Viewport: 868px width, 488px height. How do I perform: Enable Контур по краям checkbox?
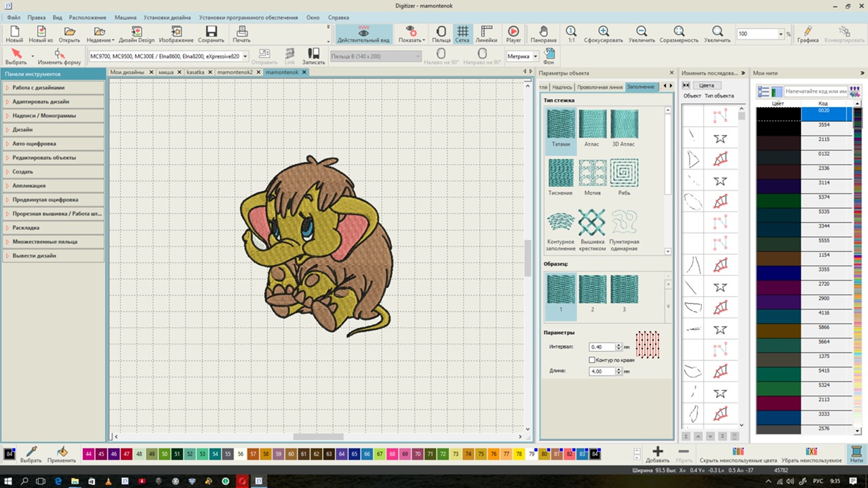click(x=592, y=360)
